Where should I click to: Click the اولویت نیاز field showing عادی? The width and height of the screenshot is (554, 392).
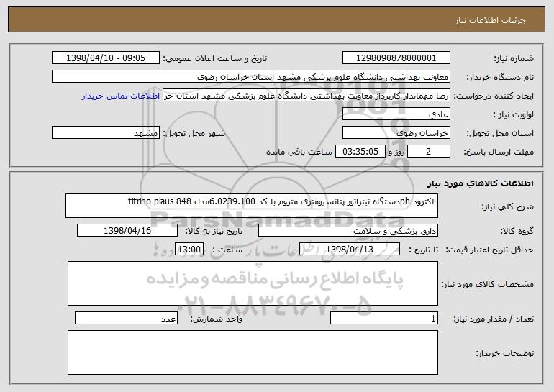[x=396, y=114]
